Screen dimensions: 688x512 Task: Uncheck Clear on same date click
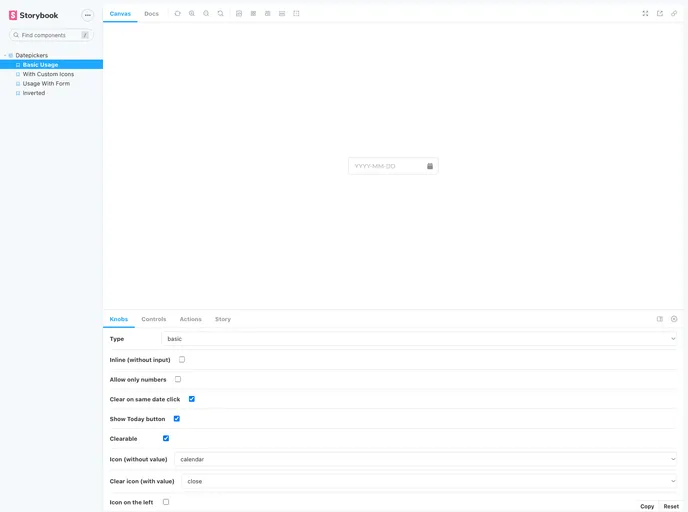(192, 399)
